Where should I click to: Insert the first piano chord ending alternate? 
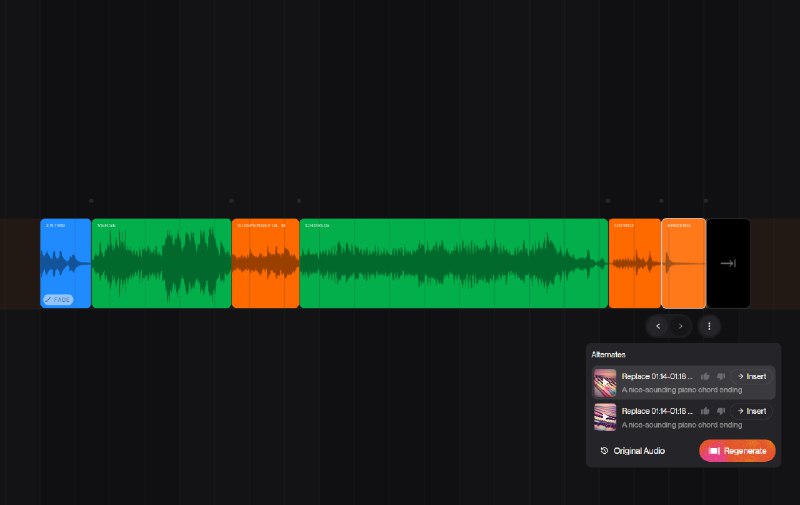[x=751, y=376]
